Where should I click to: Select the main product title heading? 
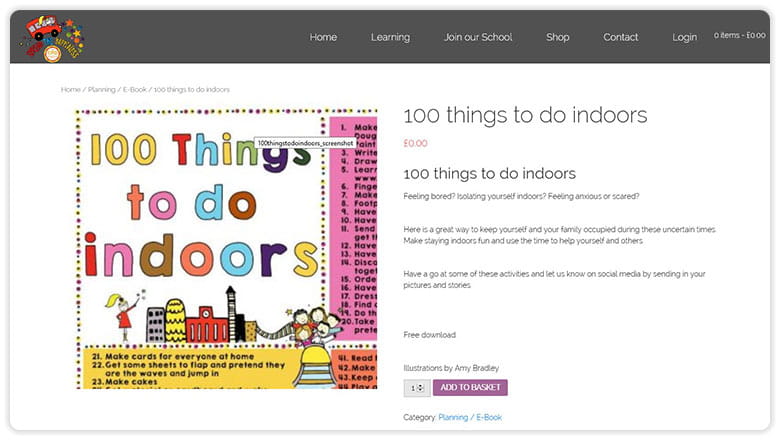pos(525,115)
